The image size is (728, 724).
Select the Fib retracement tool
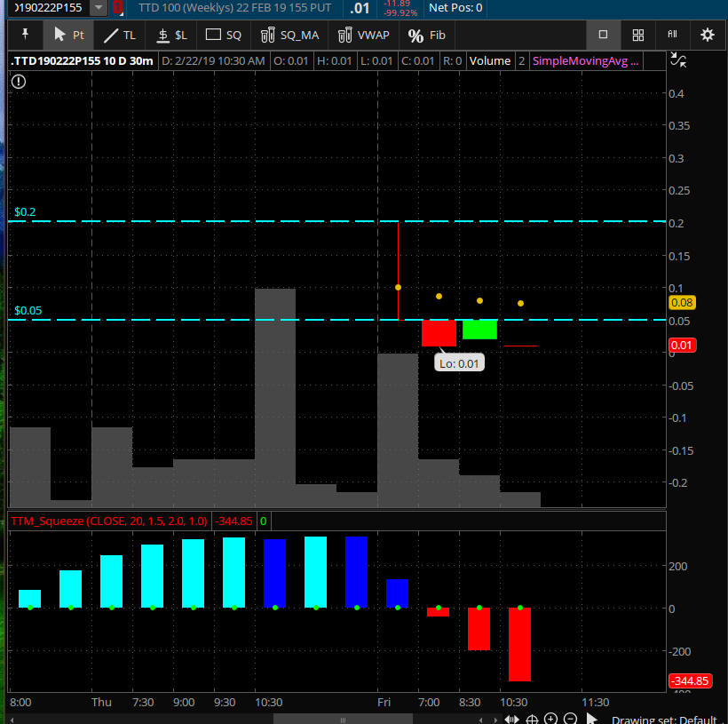click(427, 36)
